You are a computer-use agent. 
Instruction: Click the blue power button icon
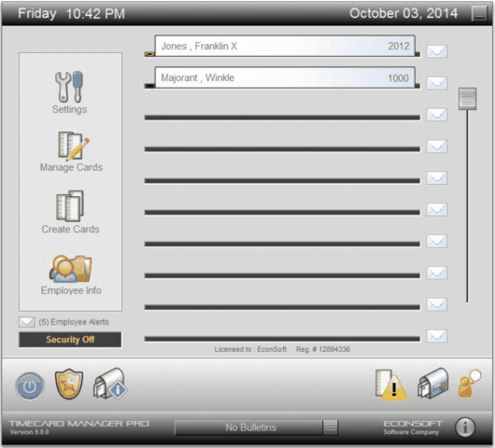coord(30,385)
